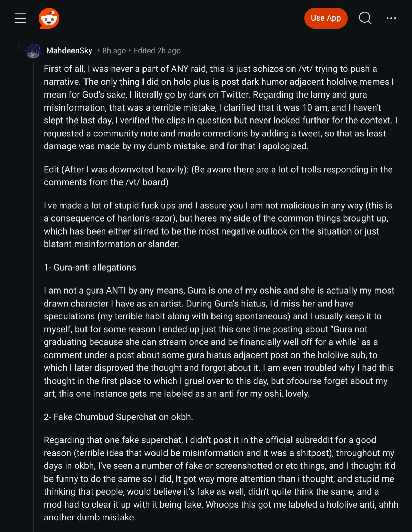Go to Reddit home via logo
Viewport: 412px width, 532px height.
point(49,18)
